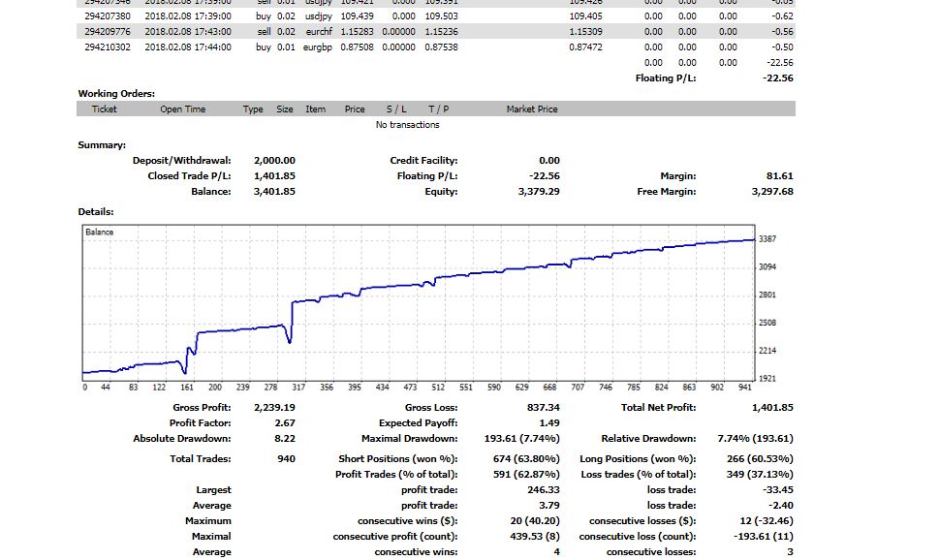This screenshot has height=560, width=939.
Task: Click the S / L column header
Action: (396, 109)
